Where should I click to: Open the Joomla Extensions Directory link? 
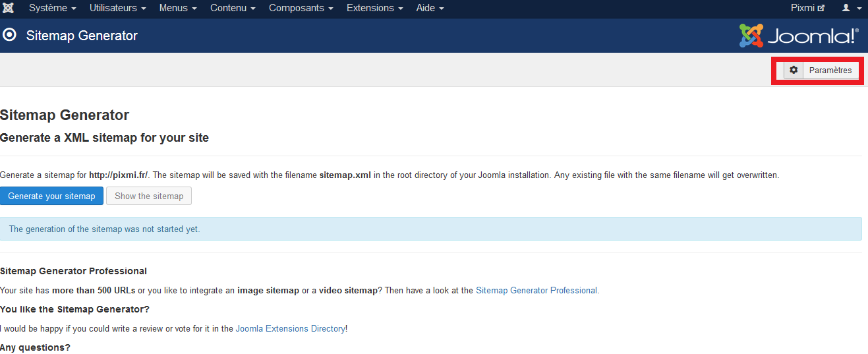pos(290,328)
